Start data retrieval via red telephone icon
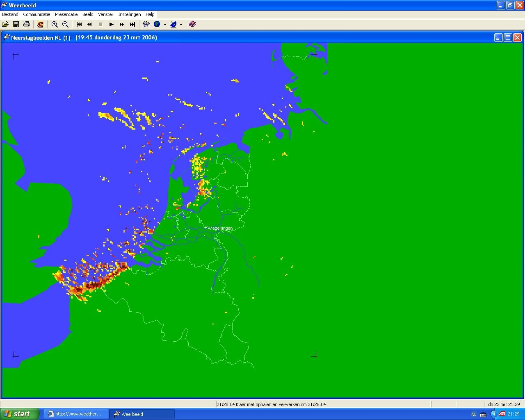 tap(40, 24)
